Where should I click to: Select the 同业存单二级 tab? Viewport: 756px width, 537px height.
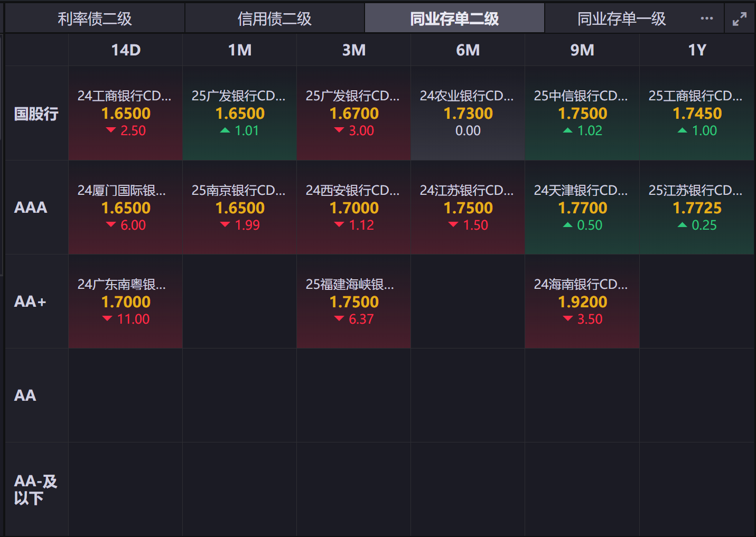[x=454, y=18]
